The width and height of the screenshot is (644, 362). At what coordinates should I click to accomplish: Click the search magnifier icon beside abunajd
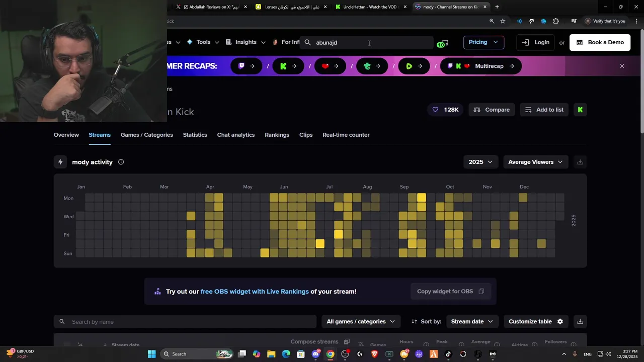coord(307,43)
